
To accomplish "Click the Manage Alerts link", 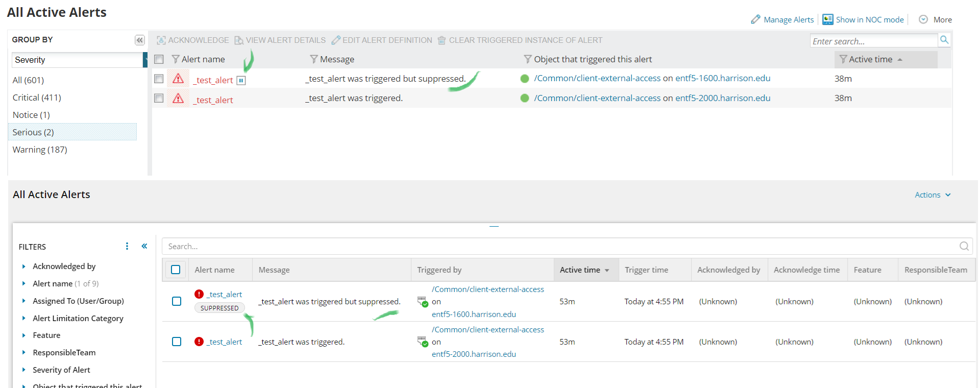I will click(x=789, y=19).
